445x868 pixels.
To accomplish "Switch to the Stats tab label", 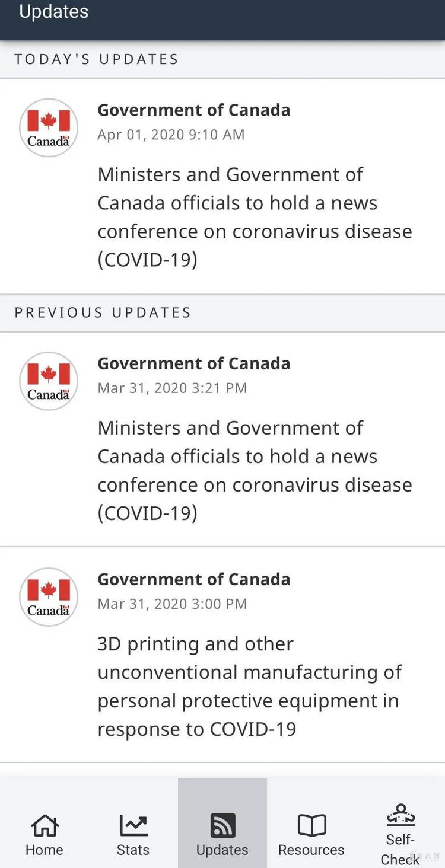I will pos(133,850).
